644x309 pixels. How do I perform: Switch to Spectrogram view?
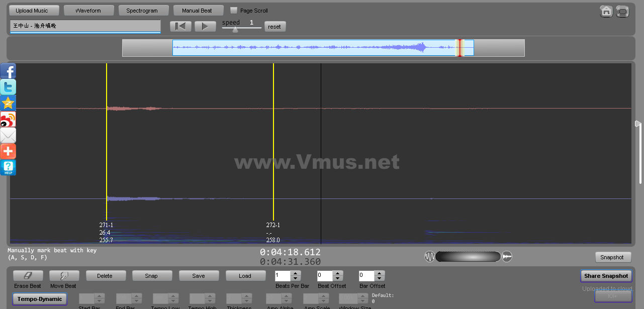tap(142, 11)
